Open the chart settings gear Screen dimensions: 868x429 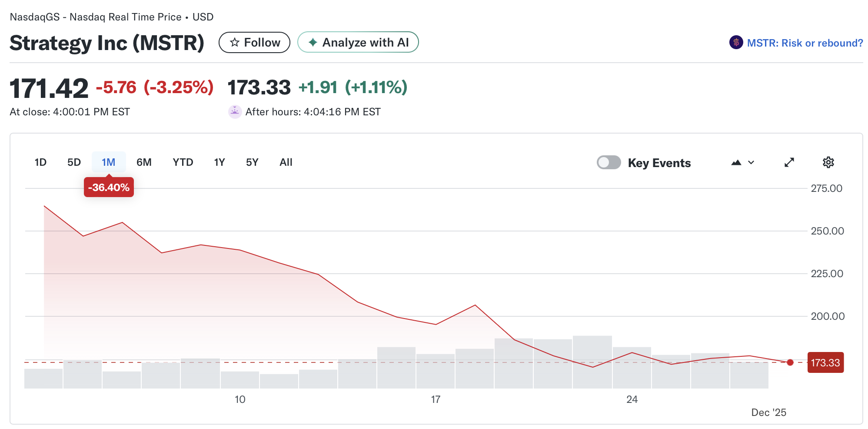[828, 162]
